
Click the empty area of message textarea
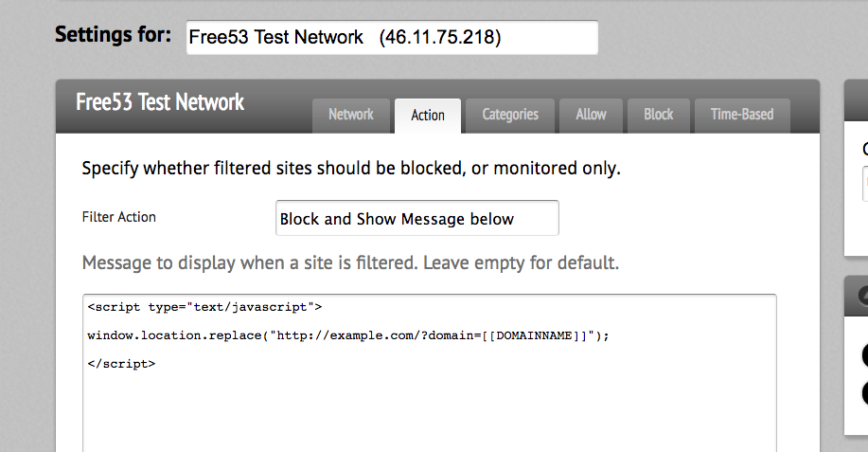click(x=430, y=412)
